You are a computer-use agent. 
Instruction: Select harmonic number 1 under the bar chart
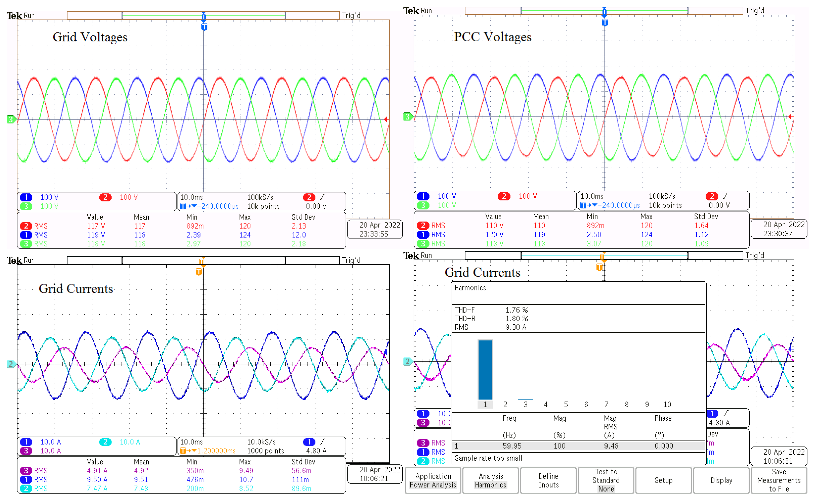tap(485, 404)
